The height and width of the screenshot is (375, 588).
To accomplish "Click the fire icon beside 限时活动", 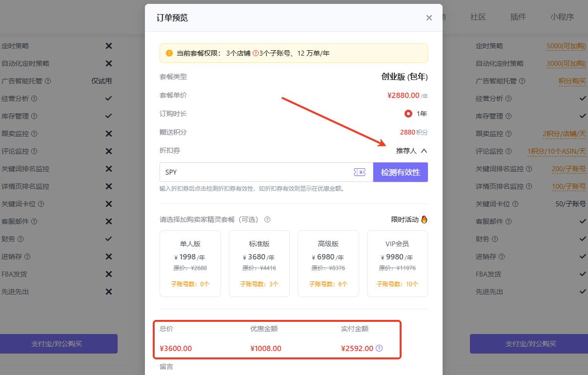I will point(424,219).
